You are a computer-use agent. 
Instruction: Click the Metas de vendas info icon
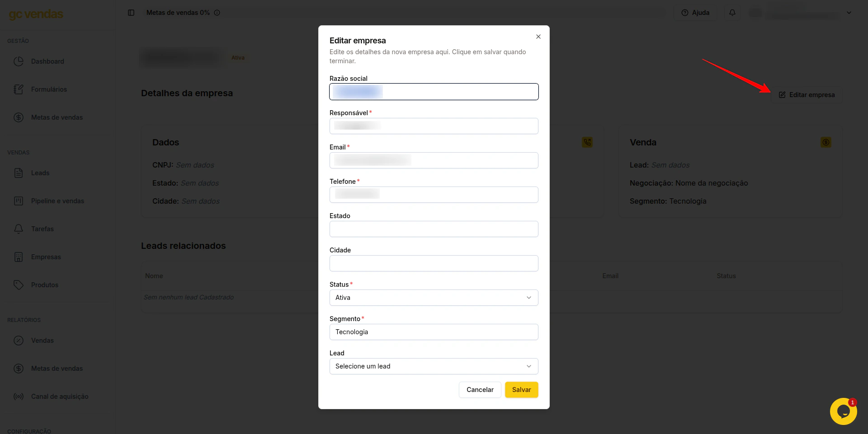(x=217, y=13)
